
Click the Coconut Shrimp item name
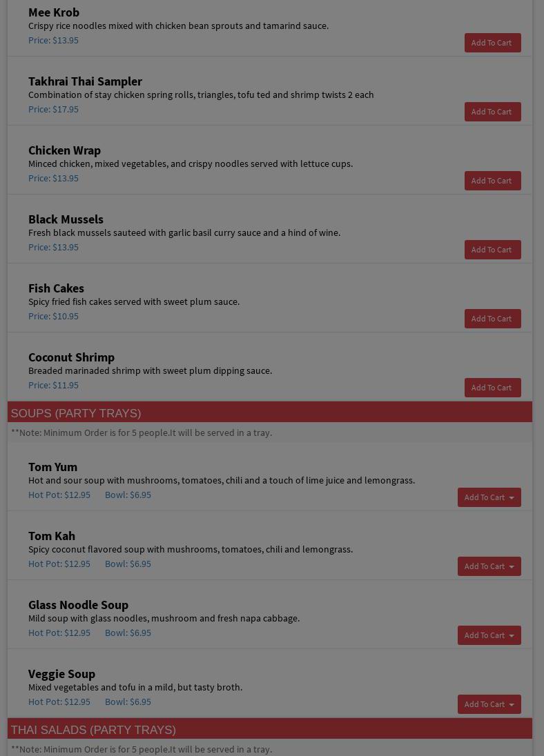pos(71,357)
